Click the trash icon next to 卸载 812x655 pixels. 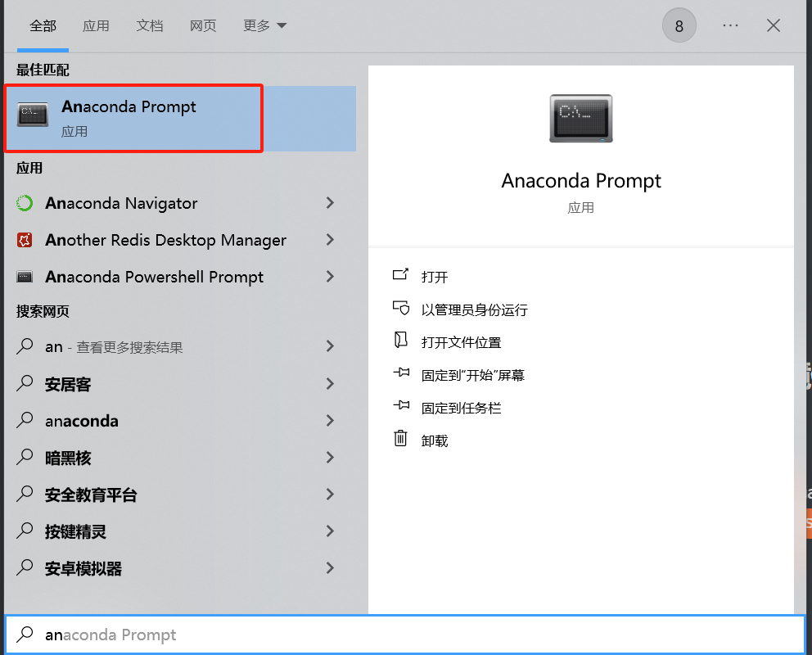[x=400, y=439]
